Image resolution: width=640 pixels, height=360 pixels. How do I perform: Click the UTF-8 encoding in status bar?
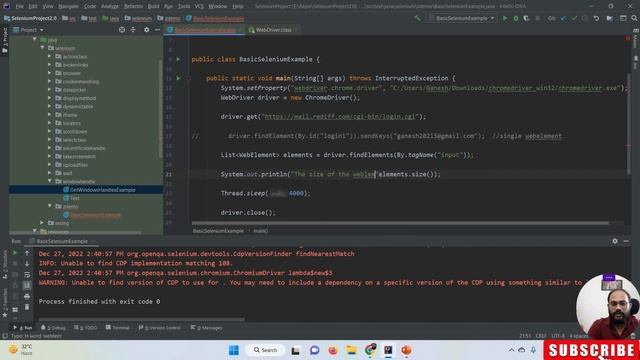click(x=558, y=336)
